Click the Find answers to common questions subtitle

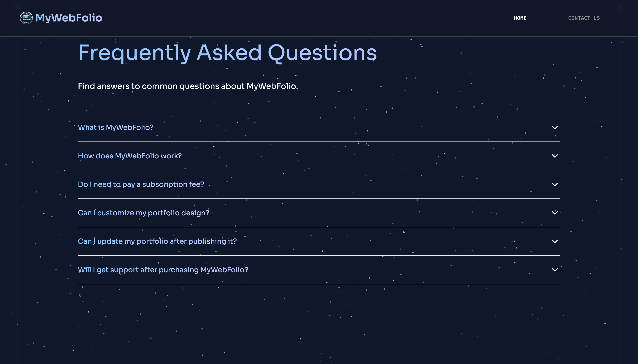click(188, 86)
